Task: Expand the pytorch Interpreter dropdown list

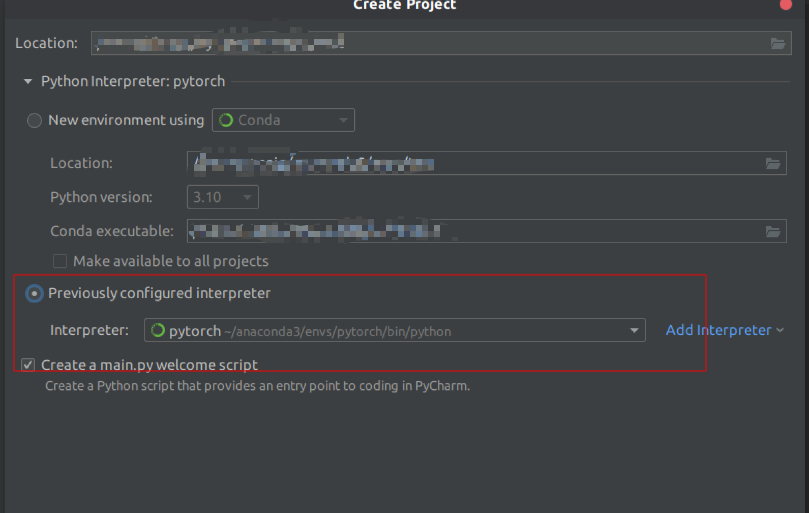Action: point(635,330)
